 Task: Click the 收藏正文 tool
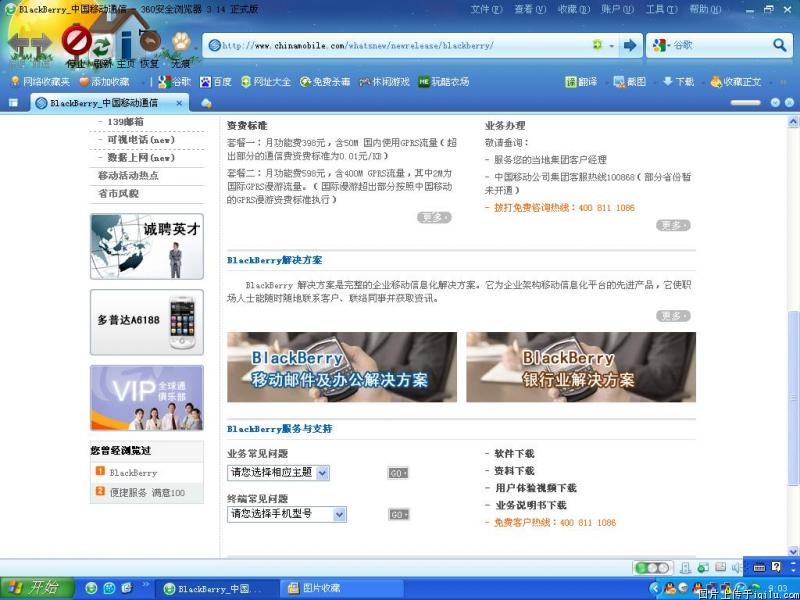pyautogui.click(x=736, y=82)
